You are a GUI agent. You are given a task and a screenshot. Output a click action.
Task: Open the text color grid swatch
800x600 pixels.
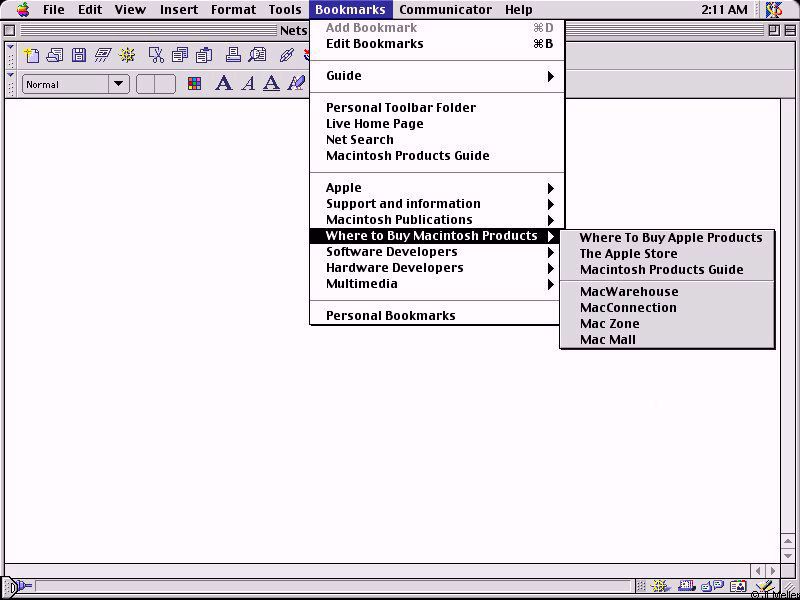[x=194, y=84]
